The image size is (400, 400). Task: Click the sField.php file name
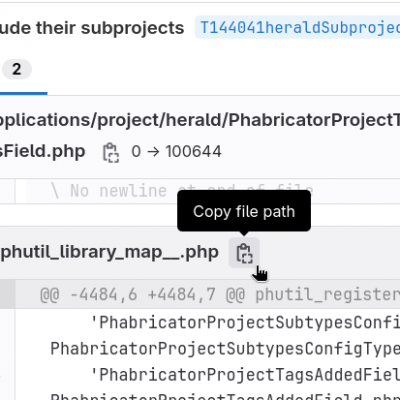(x=43, y=152)
